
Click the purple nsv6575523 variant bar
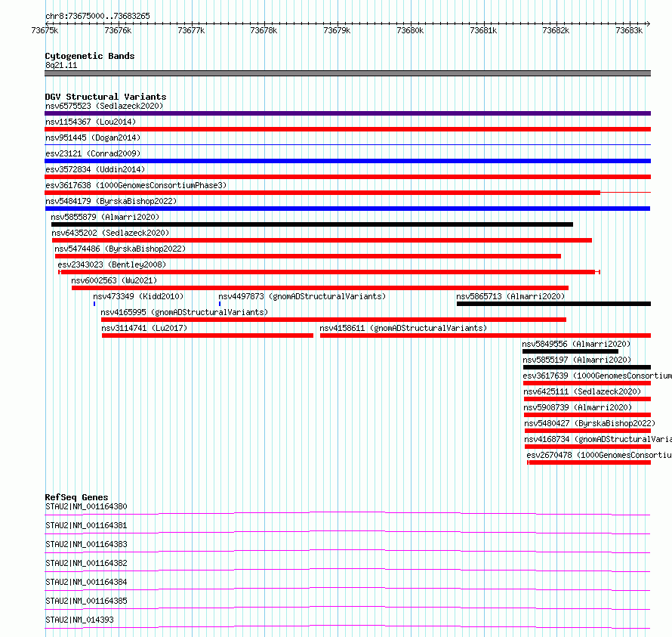[347, 113]
